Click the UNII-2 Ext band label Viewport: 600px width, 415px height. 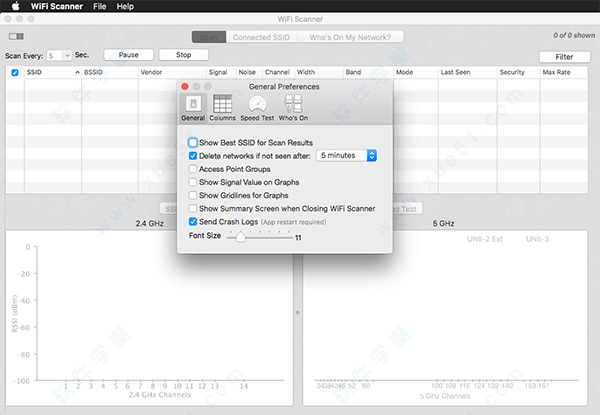click(x=485, y=239)
